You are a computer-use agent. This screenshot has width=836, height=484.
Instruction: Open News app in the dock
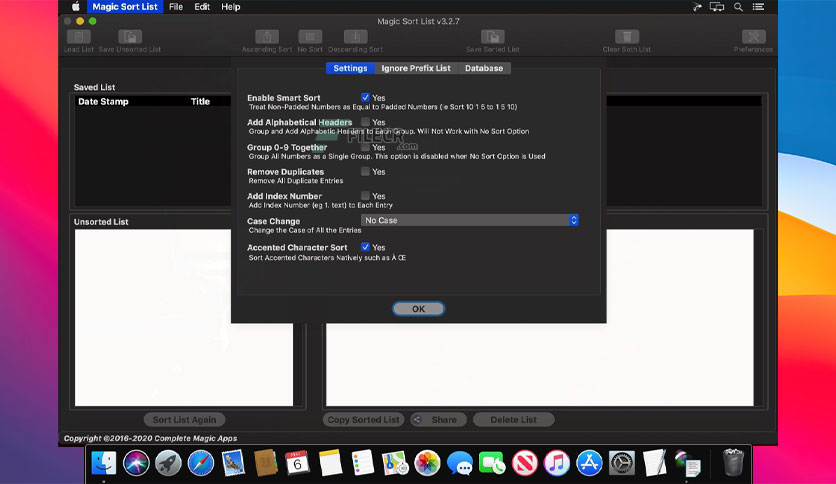[x=525, y=463]
